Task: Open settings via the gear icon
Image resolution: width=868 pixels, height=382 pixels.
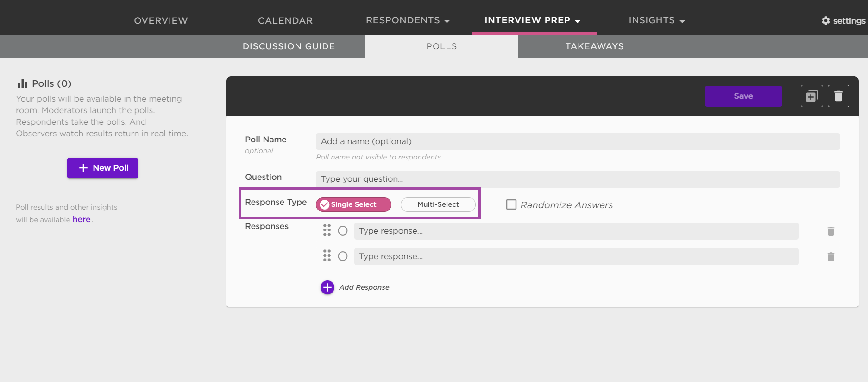Action: (x=825, y=21)
